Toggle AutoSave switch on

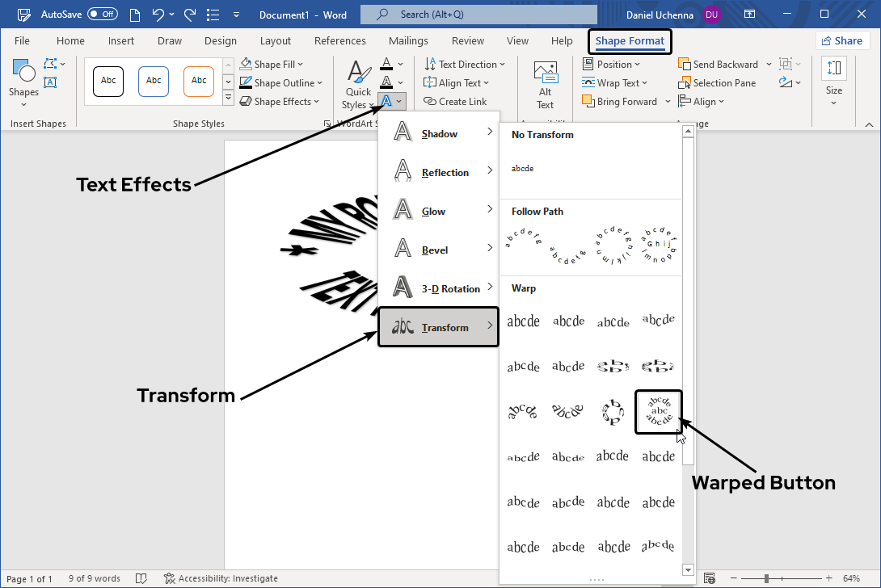[103, 15]
